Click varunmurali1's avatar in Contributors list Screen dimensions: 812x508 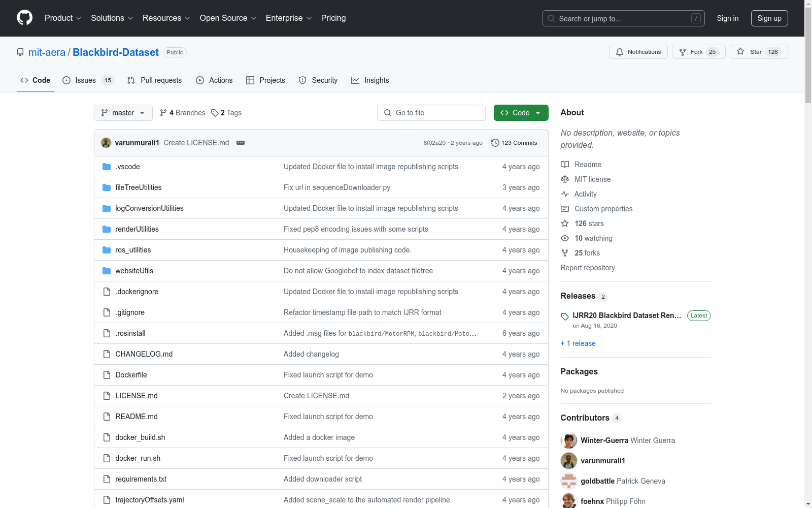569,461
